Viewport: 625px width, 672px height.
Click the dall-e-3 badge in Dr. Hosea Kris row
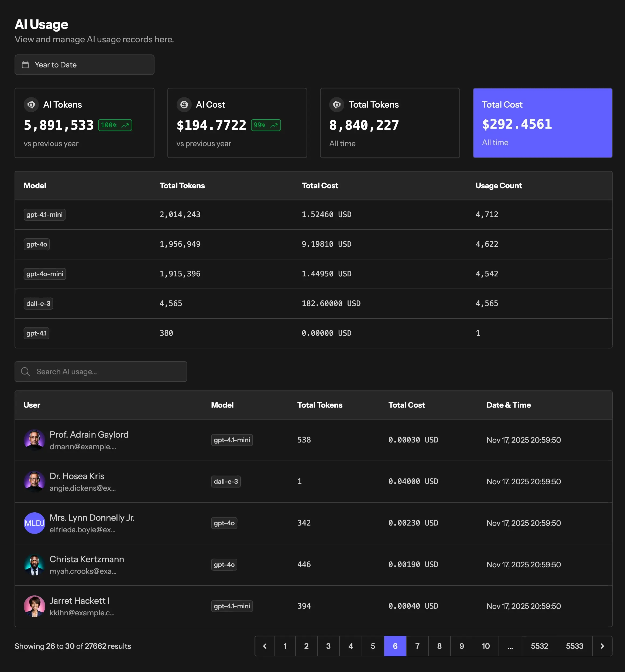225,481
